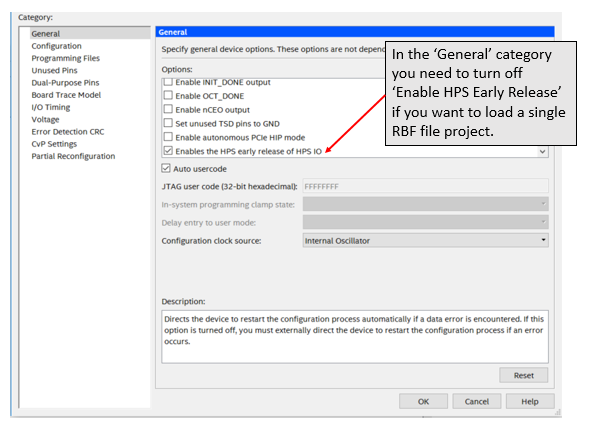Select the Voltage category
The image size is (591, 430).
pyautogui.click(x=45, y=119)
